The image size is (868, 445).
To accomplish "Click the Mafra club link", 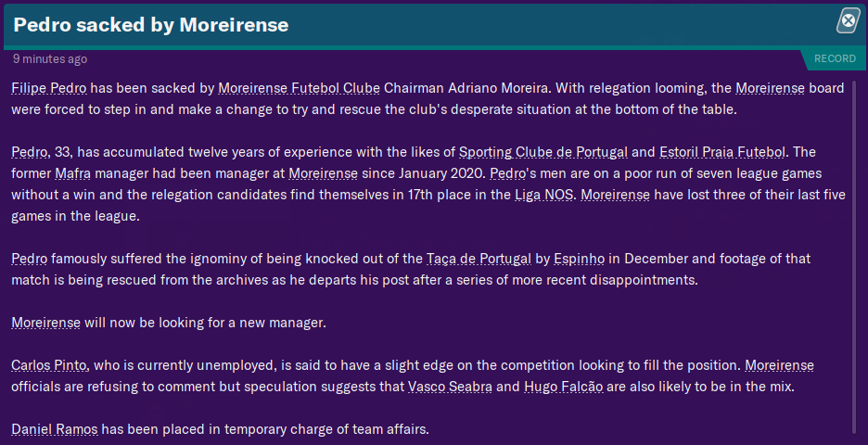I will (70, 173).
